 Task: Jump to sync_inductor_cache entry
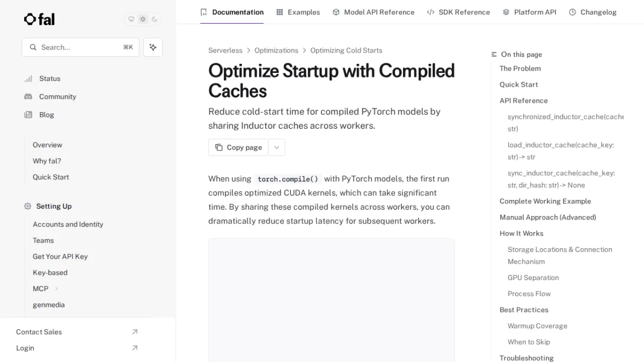pos(561,179)
